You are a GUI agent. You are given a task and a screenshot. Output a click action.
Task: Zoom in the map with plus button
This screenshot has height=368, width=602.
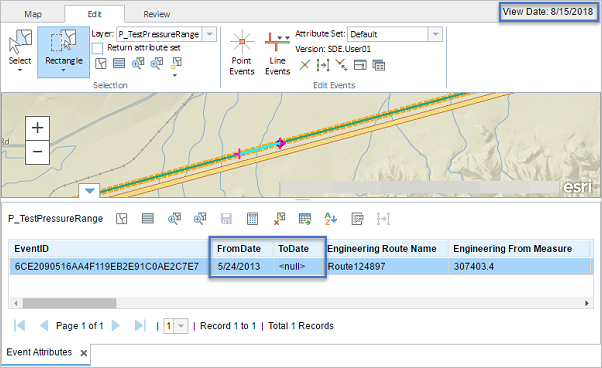coord(37,128)
